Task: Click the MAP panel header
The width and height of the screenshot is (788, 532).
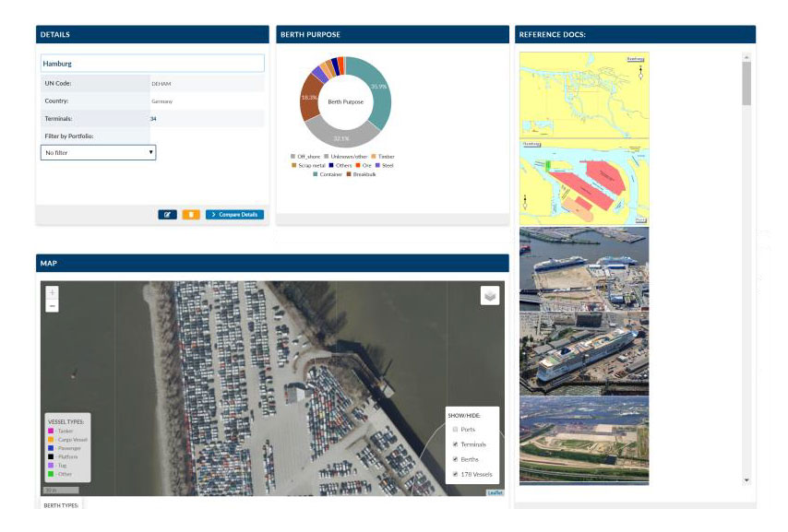Action: pyautogui.click(x=272, y=263)
